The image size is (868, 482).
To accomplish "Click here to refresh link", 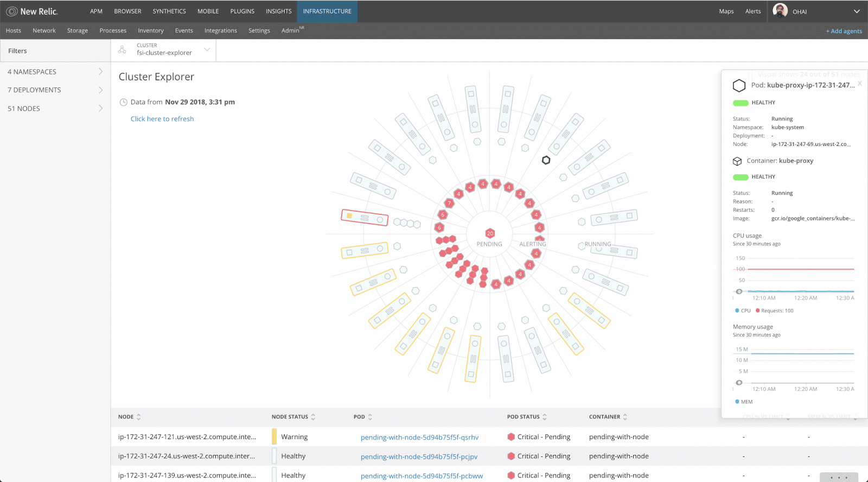I will tap(162, 119).
